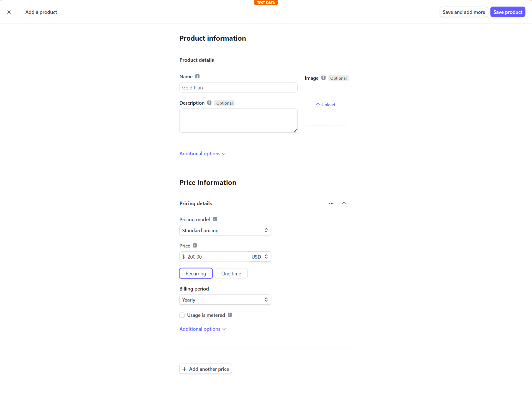This screenshot has height=397, width=532.
Task: Click Add another price button
Action: 206,369
